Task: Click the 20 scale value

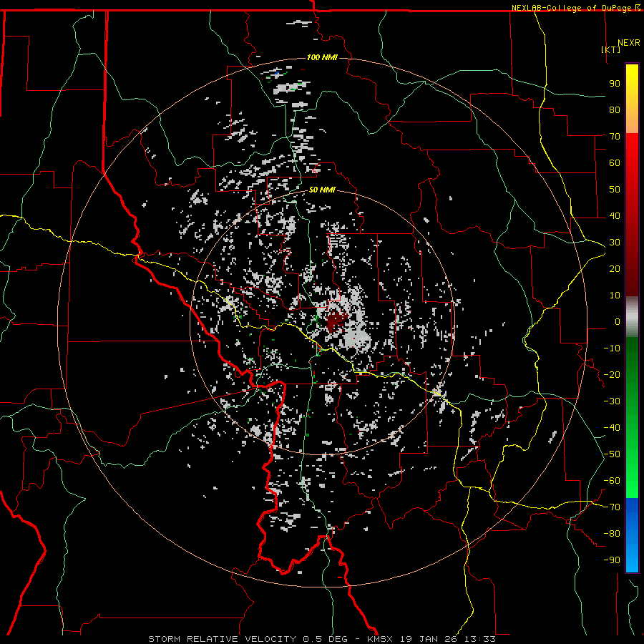Action: pos(615,268)
